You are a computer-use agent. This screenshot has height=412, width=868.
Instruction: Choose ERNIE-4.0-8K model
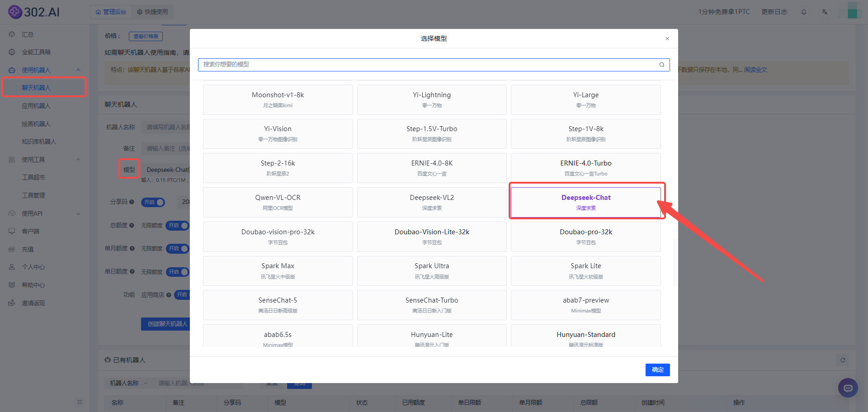pyautogui.click(x=432, y=168)
